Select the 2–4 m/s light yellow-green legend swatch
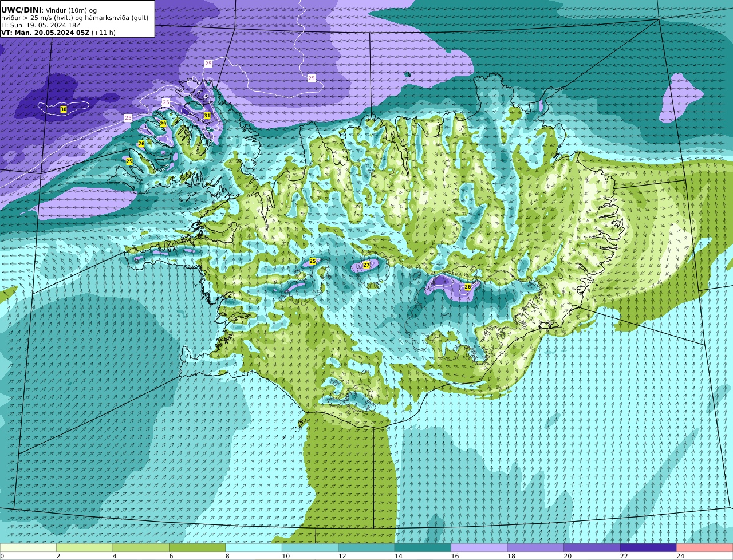733x560 pixels. 85,548
